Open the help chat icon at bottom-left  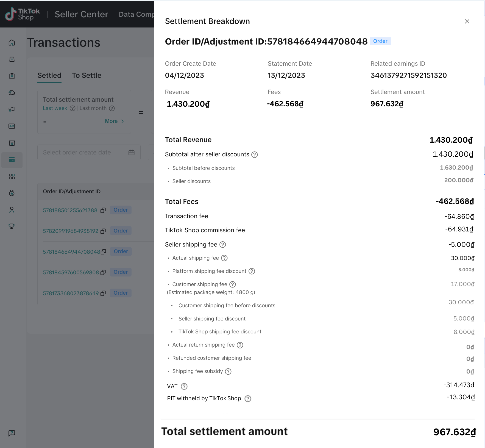pos(12,433)
